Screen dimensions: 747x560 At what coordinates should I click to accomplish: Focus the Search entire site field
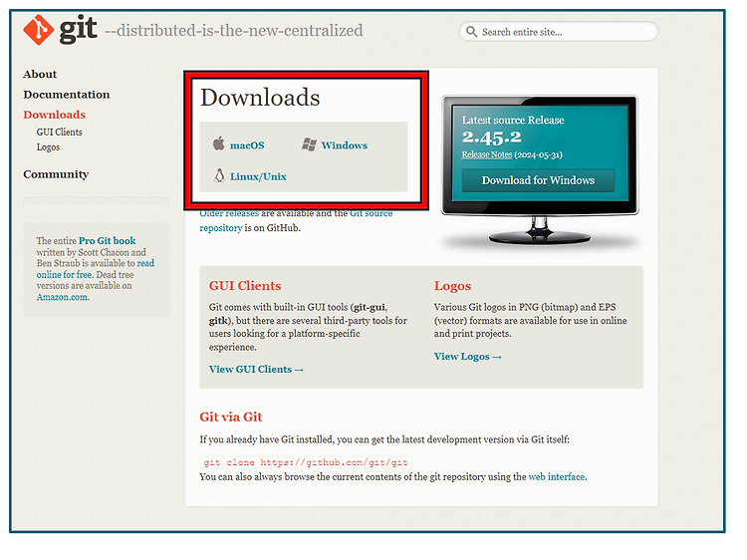[x=559, y=32]
